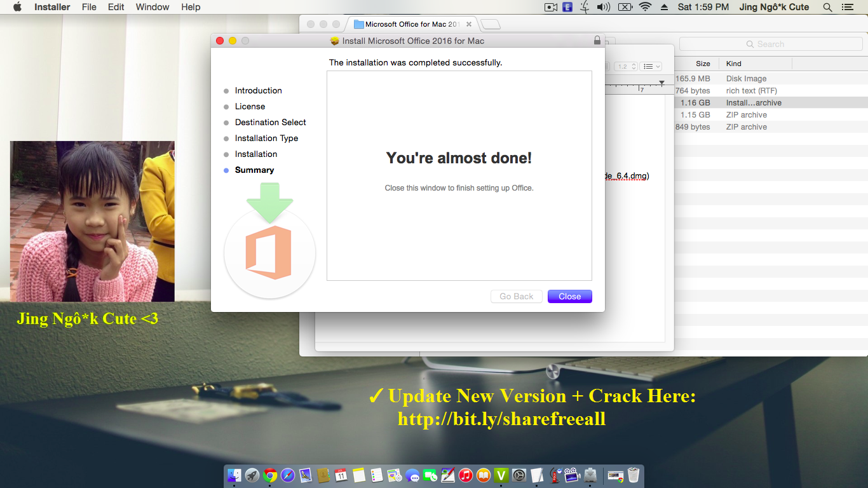Click the blue E menu bar icon
Viewport: 868px width, 488px height.
[x=568, y=7]
